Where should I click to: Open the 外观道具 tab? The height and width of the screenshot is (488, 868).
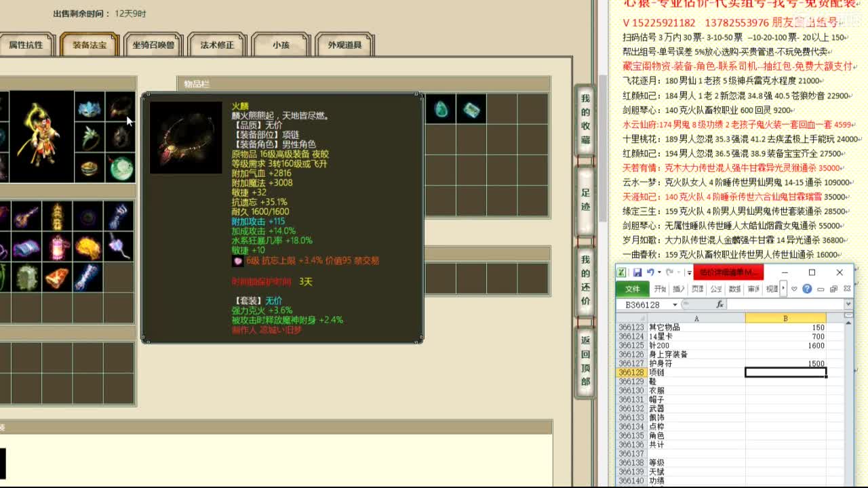pos(344,45)
